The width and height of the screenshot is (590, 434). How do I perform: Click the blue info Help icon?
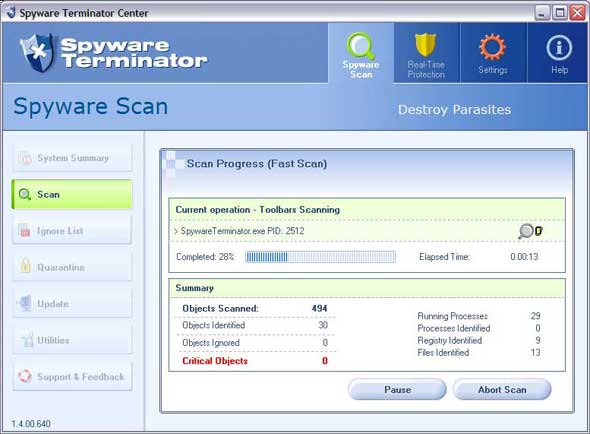[559, 48]
